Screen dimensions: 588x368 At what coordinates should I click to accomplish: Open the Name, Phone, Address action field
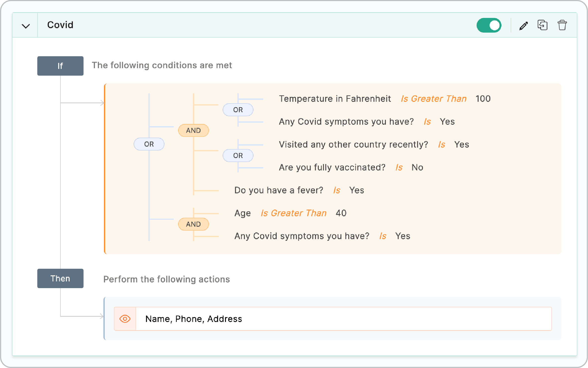click(x=273, y=319)
